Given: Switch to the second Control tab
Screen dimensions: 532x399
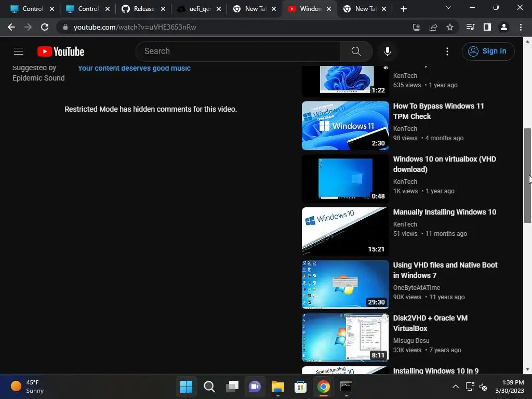Looking at the screenshot, I should pyautogui.click(x=83, y=9).
